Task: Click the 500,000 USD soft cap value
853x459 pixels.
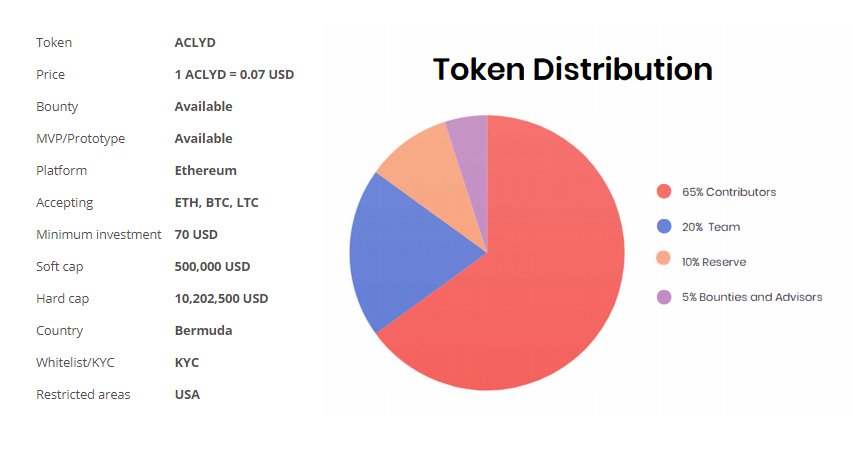Action: [212, 267]
